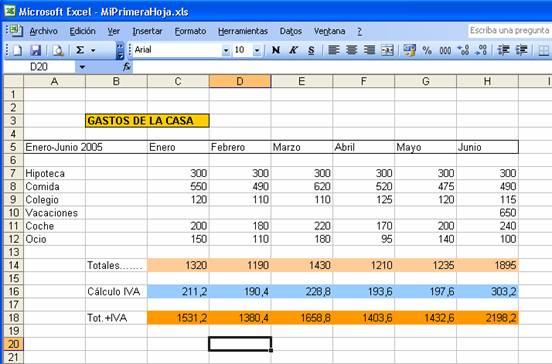Click the Name Box showing D20

click(x=39, y=67)
